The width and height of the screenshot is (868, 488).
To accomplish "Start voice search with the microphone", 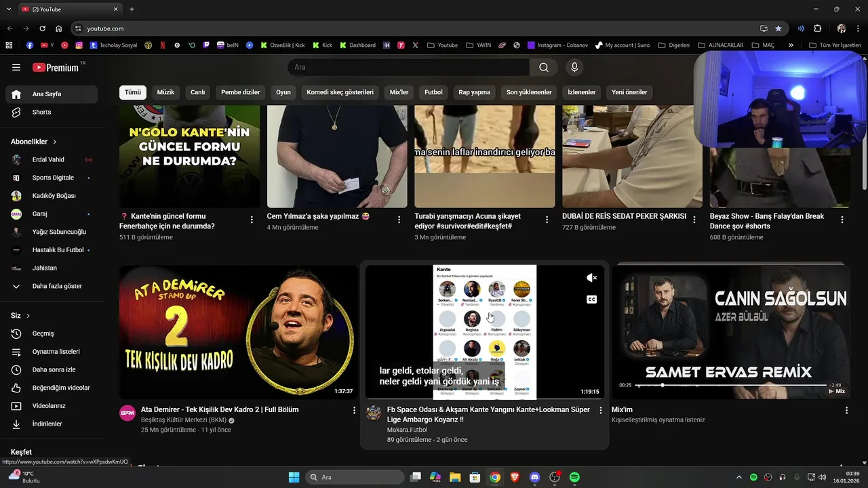I will 574,67.
